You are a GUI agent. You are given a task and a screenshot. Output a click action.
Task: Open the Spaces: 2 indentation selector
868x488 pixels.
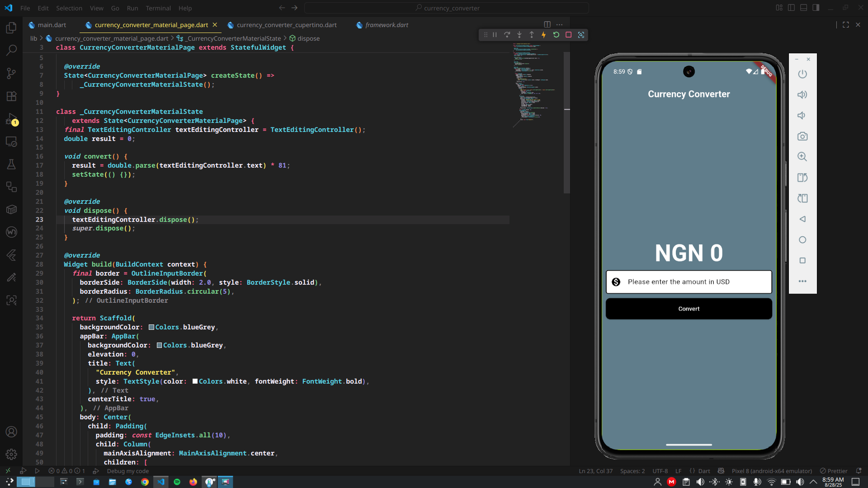[632, 471]
